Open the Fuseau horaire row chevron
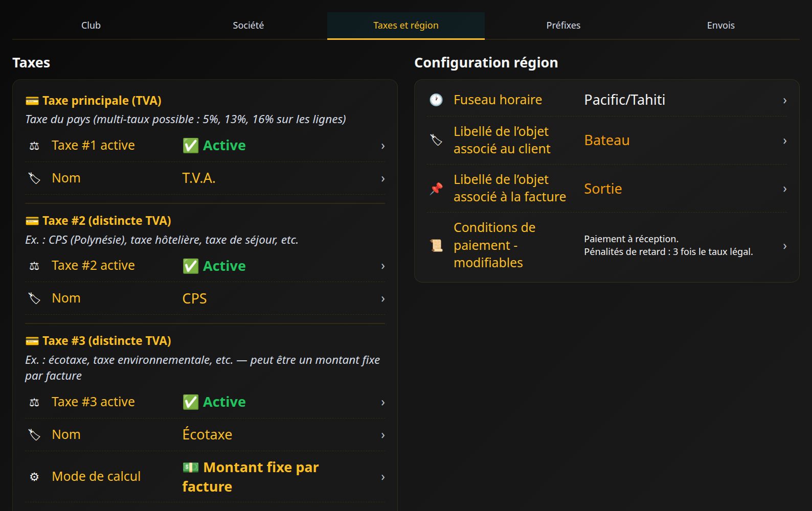 click(785, 101)
